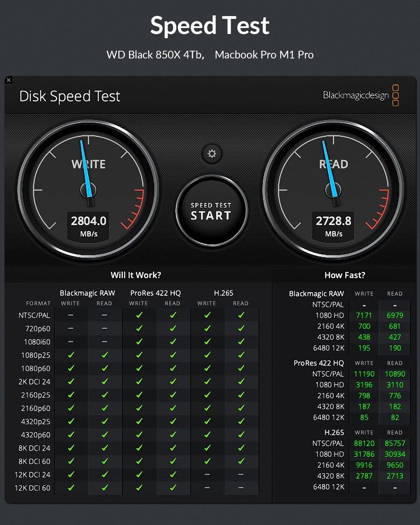420x525 pixels.
Task: Click ProRes 4320 8K write value 187
Action: pyautogui.click(x=364, y=406)
